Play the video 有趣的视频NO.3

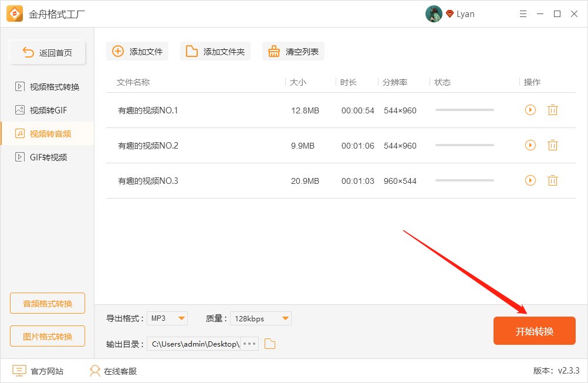[530, 180]
